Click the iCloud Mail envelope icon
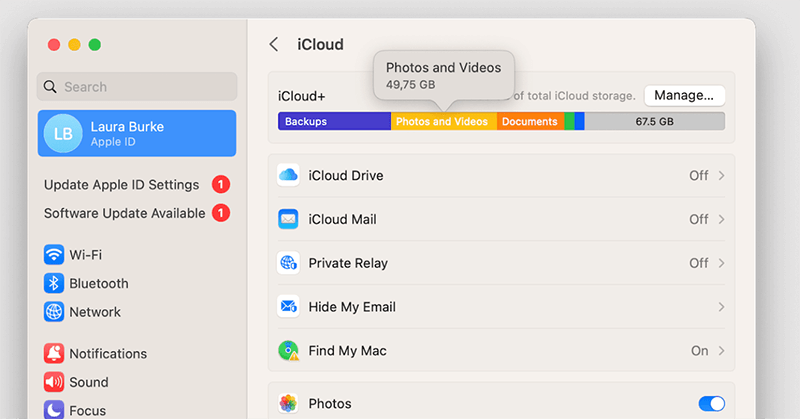Viewport: 800px width, 419px height. pos(288,219)
